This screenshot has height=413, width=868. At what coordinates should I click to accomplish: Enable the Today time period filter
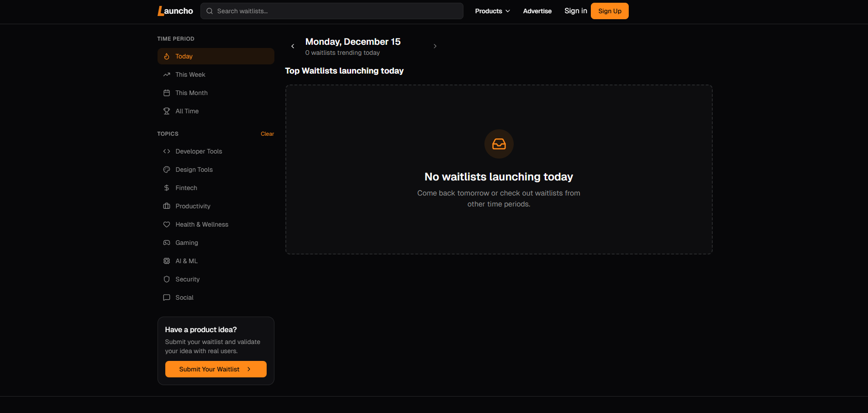184,56
